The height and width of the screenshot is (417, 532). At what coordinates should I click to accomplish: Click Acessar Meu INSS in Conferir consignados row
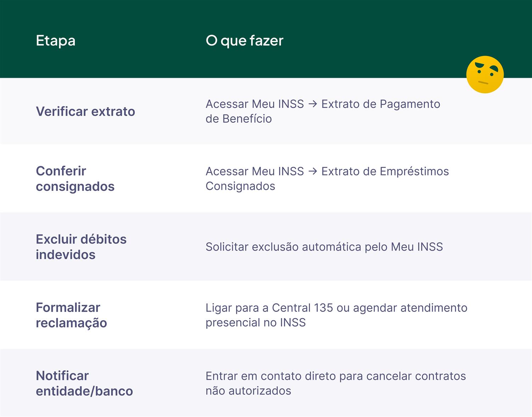(x=255, y=171)
